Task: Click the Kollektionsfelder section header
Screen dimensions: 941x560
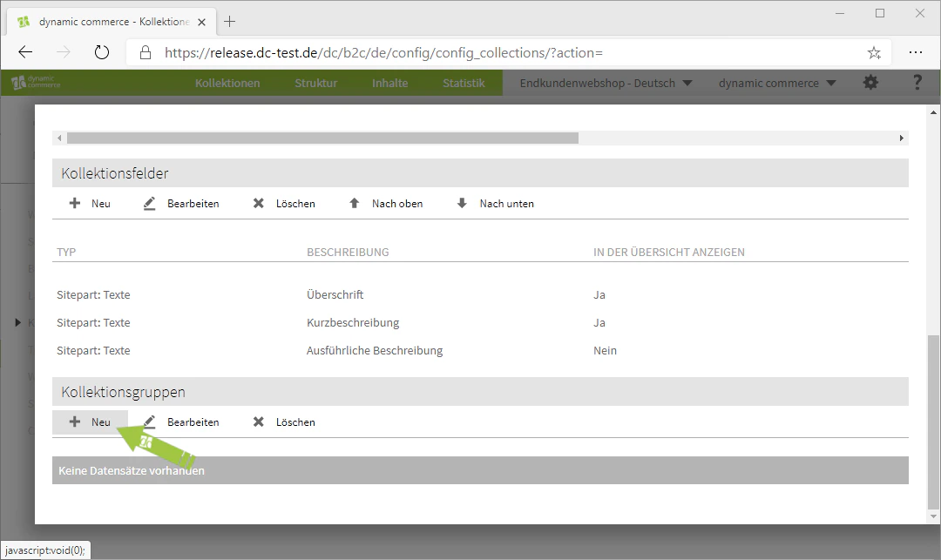Action: click(480, 173)
